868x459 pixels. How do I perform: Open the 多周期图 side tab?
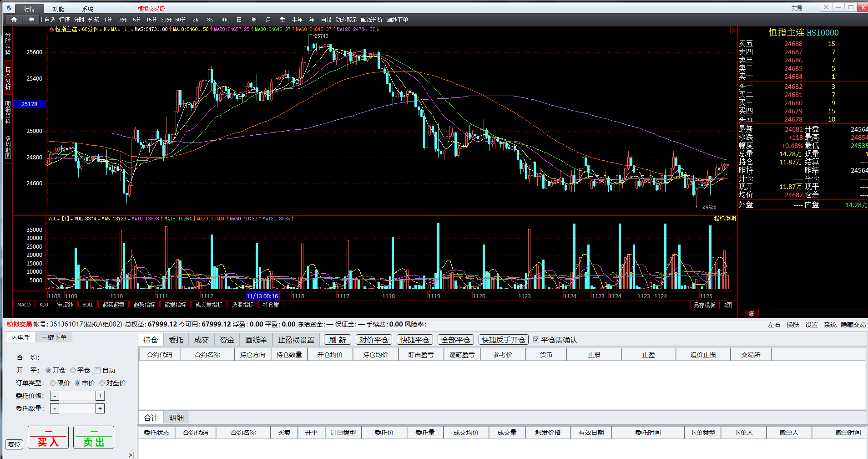pyautogui.click(x=8, y=147)
